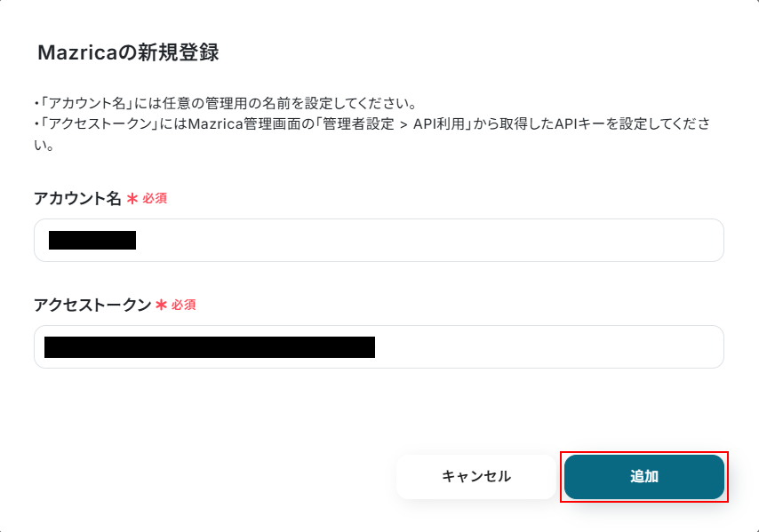Click the word Mazrica in the dialog title
Screen dimensions: 759x532
(76, 53)
